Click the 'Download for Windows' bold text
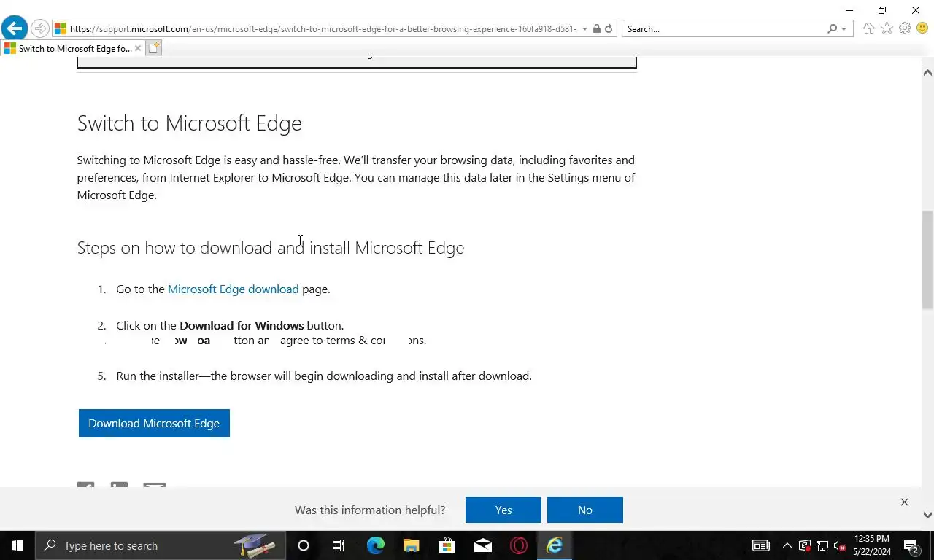The width and height of the screenshot is (934, 560). (242, 325)
